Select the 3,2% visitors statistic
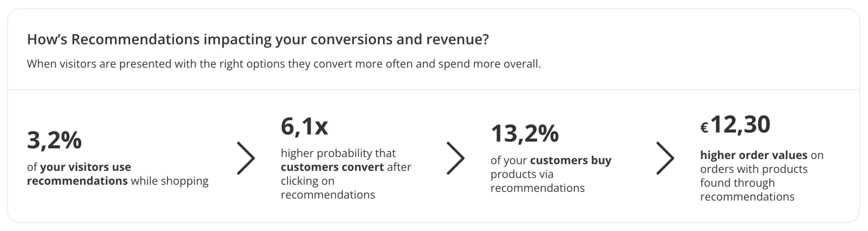Screen dimensions: 868x231 54,140
